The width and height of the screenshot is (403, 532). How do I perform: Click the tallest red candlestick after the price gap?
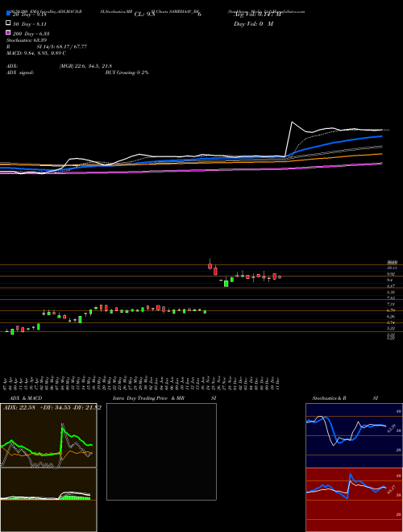[x=215, y=270]
